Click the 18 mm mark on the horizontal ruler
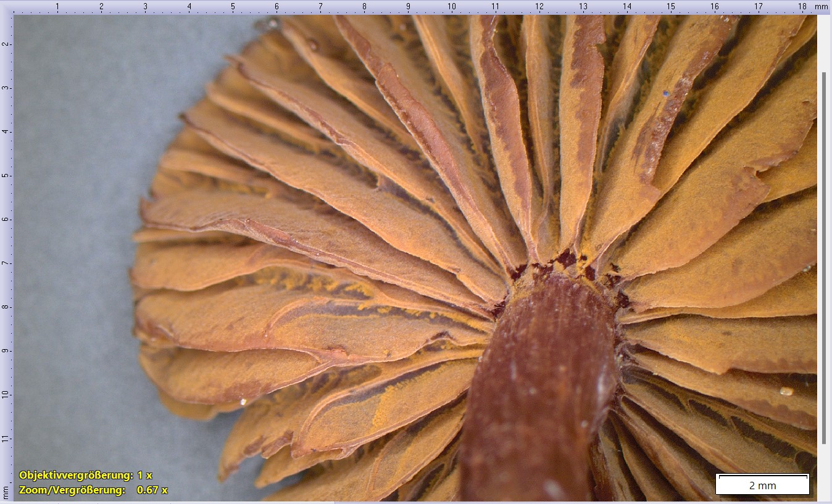This screenshot has height=504, width=832. tap(802, 7)
